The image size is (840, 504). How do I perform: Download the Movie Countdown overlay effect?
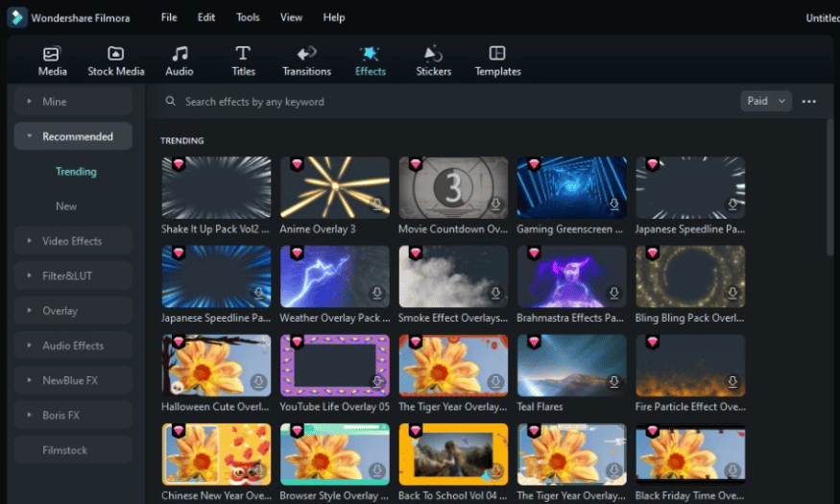coord(495,204)
